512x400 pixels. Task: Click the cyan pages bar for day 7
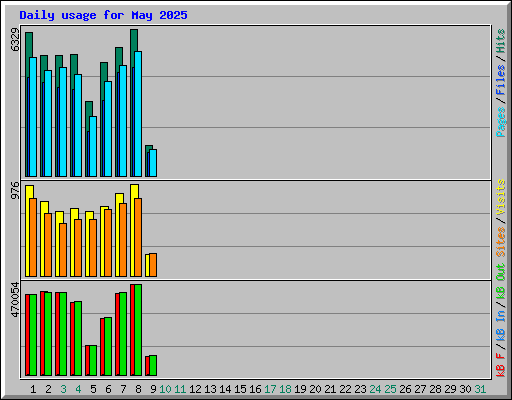123,121
